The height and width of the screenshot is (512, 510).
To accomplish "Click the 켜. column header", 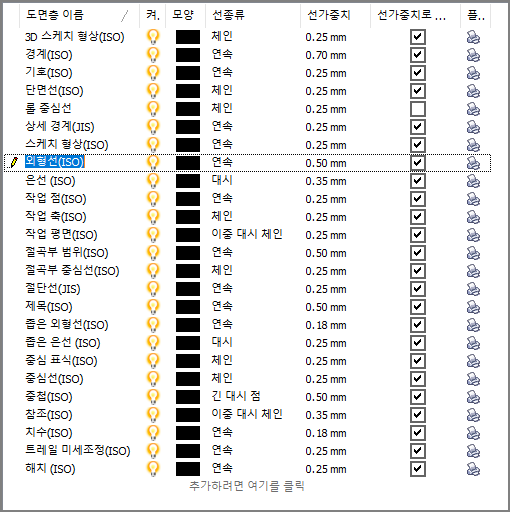I will click(x=153, y=15).
